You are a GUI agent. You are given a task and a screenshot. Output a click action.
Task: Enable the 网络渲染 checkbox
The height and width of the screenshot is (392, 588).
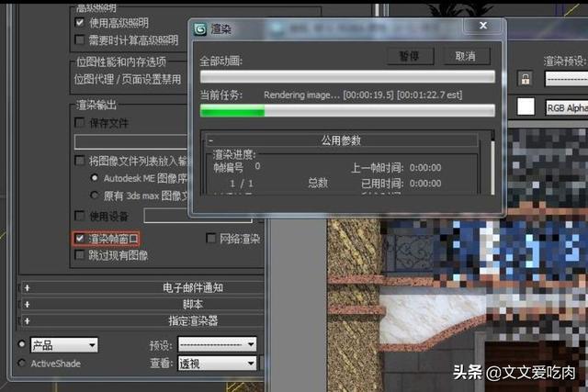(212, 239)
